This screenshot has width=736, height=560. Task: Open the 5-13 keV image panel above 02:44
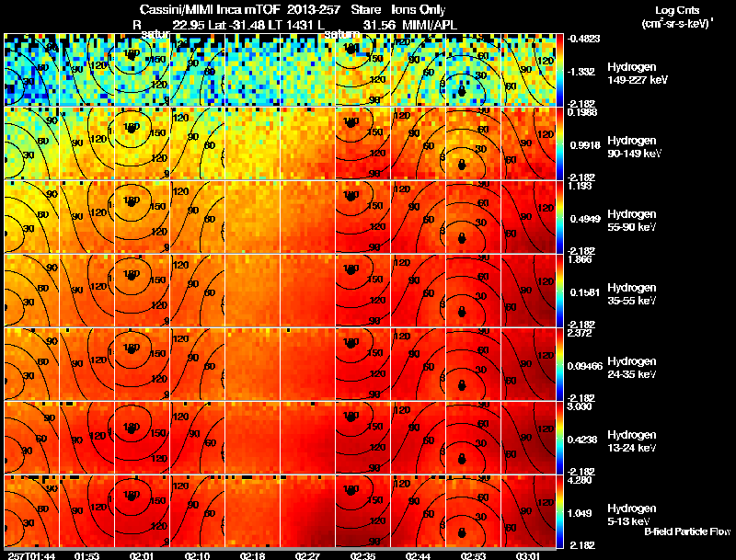(418, 511)
